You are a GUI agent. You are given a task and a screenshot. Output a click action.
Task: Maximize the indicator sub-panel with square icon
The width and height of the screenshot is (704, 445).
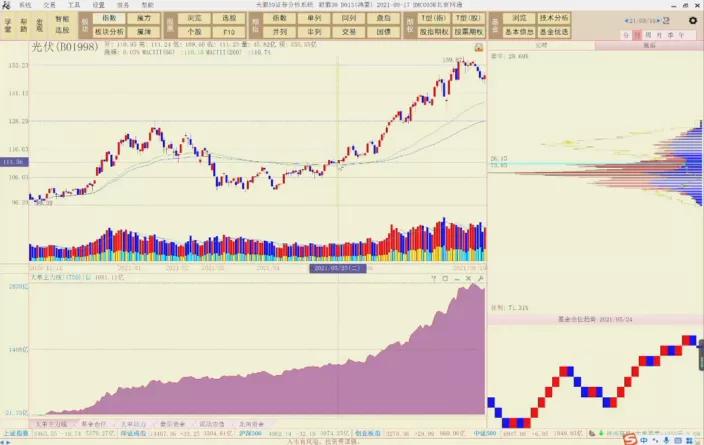click(x=445, y=278)
